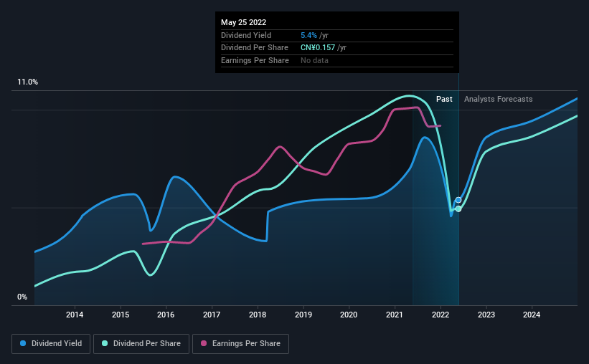The width and height of the screenshot is (589, 364).
Task: Click the 2017 x-axis label
Action: pos(212,315)
